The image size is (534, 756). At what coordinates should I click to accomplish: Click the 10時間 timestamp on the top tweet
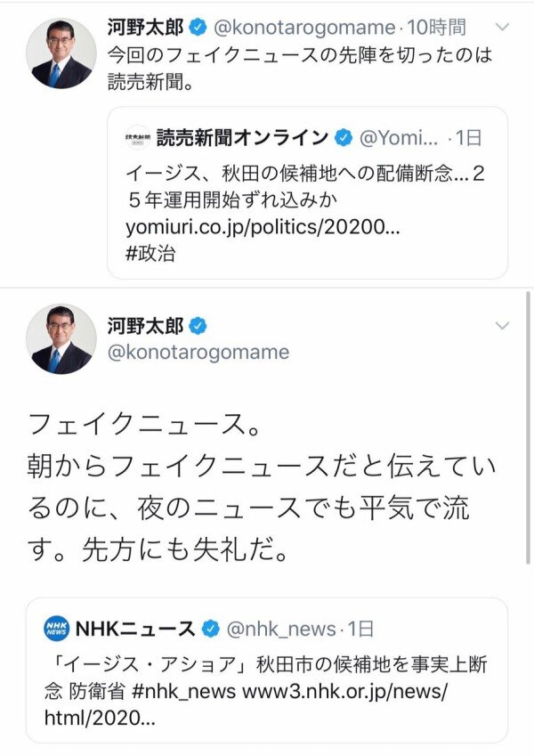444,28
